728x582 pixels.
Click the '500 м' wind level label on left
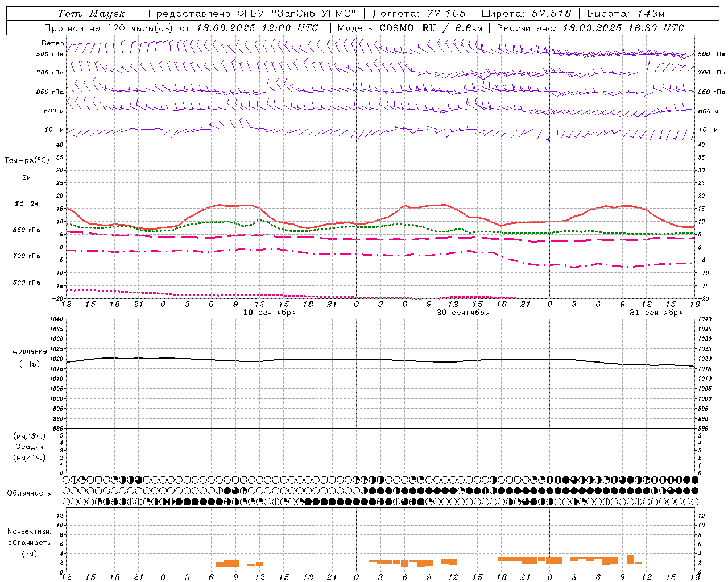click(54, 111)
